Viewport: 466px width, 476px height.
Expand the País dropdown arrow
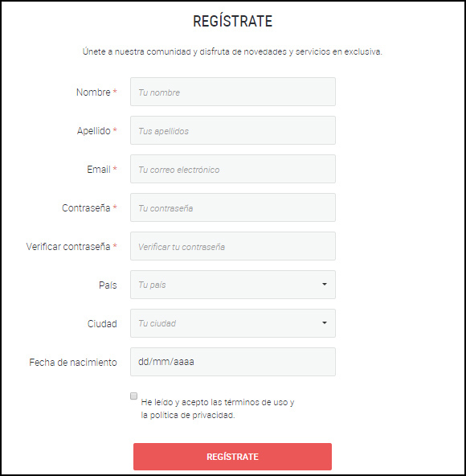(325, 285)
